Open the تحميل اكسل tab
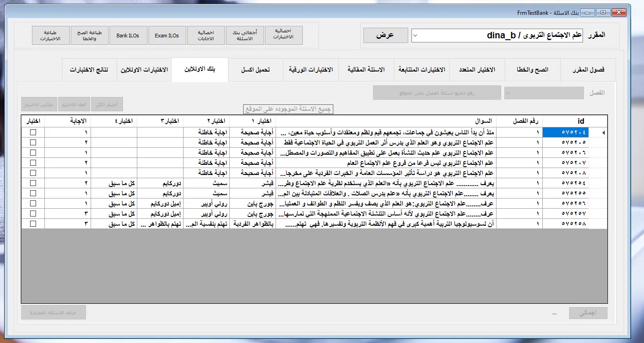This screenshot has width=644, height=343. click(x=256, y=70)
